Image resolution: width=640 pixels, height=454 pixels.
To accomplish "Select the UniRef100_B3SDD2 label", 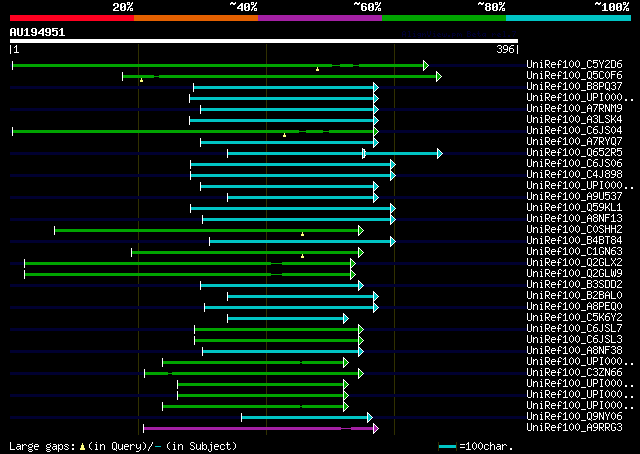I will click(x=574, y=285).
